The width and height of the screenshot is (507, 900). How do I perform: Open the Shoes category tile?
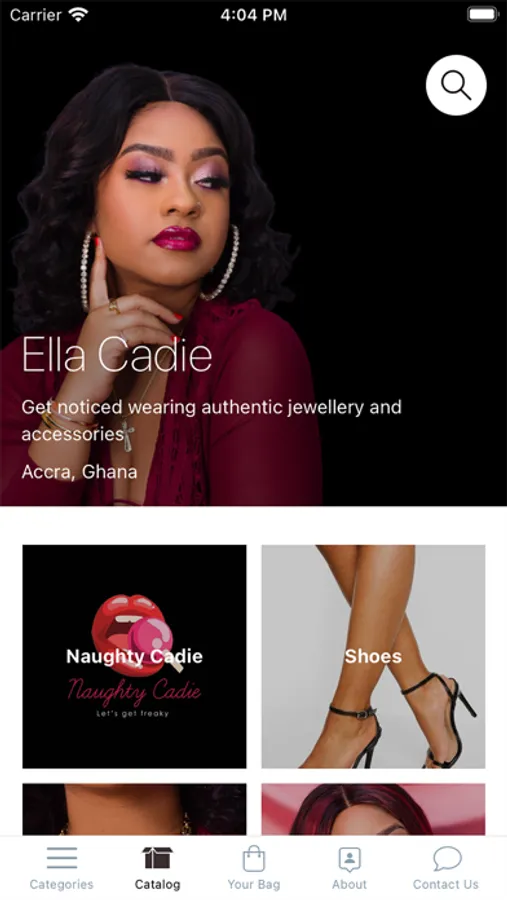pos(373,656)
